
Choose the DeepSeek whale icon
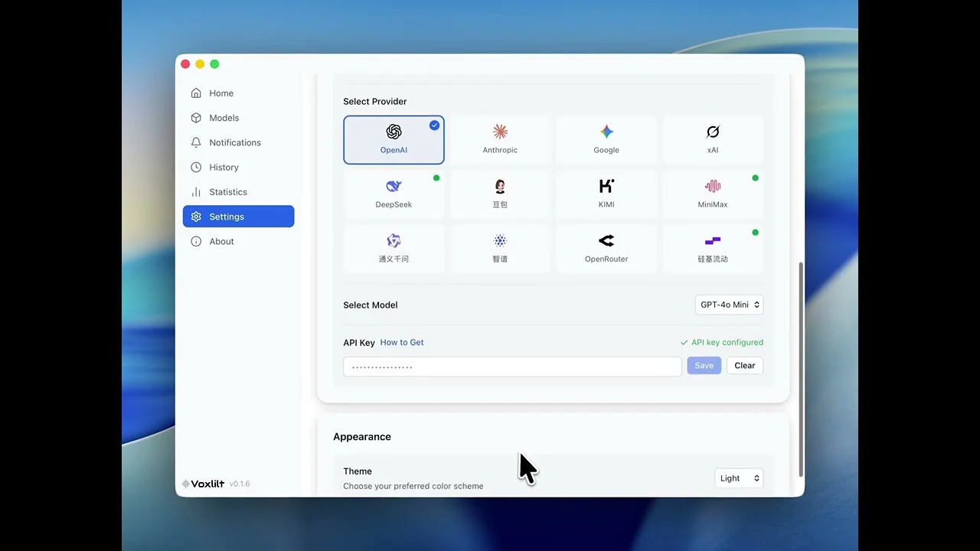click(394, 186)
